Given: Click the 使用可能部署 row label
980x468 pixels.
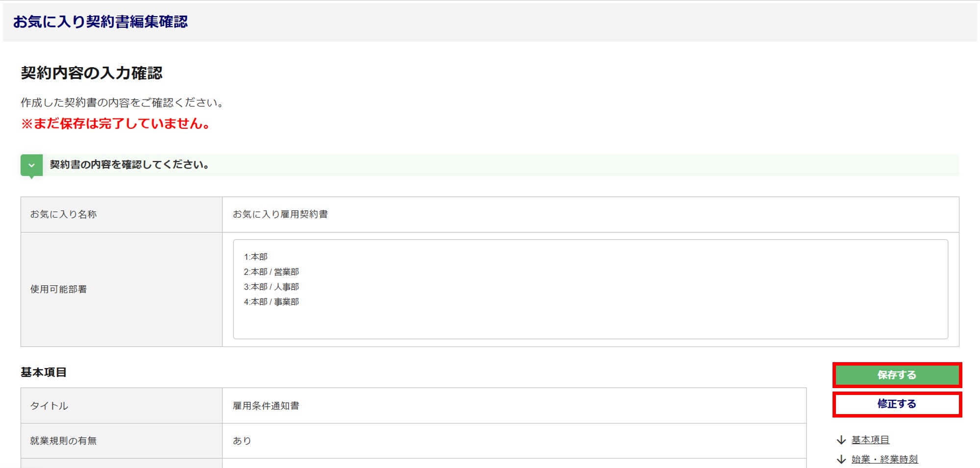Looking at the screenshot, I should pos(59,289).
